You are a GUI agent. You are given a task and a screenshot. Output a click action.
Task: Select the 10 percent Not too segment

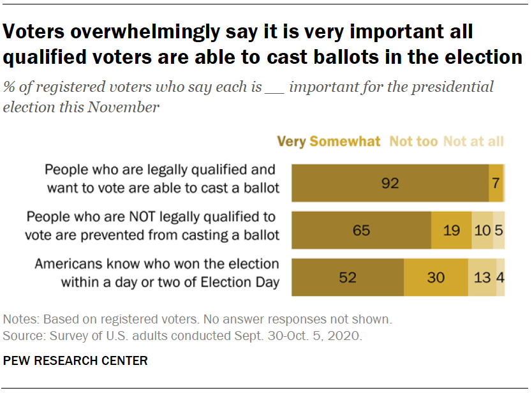pyautogui.click(x=482, y=230)
